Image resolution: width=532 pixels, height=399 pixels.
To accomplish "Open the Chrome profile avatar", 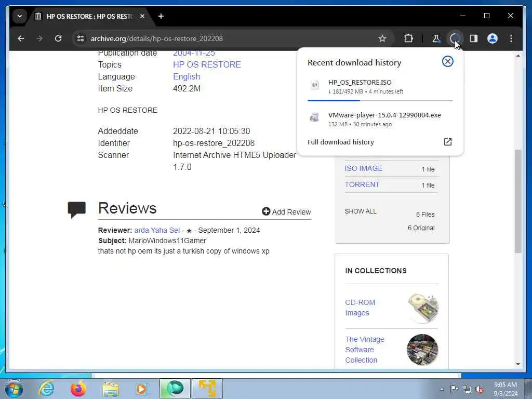I will pos(493,38).
